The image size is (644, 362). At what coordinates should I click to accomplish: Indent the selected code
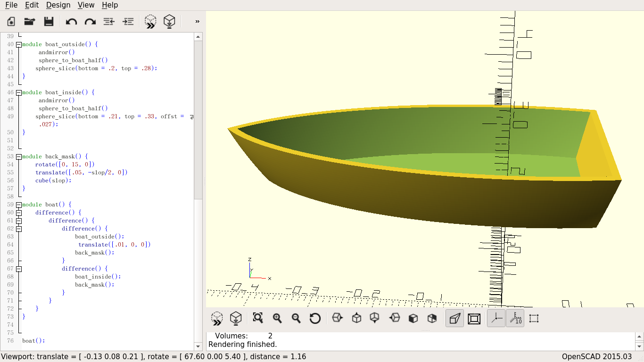pyautogui.click(x=128, y=21)
